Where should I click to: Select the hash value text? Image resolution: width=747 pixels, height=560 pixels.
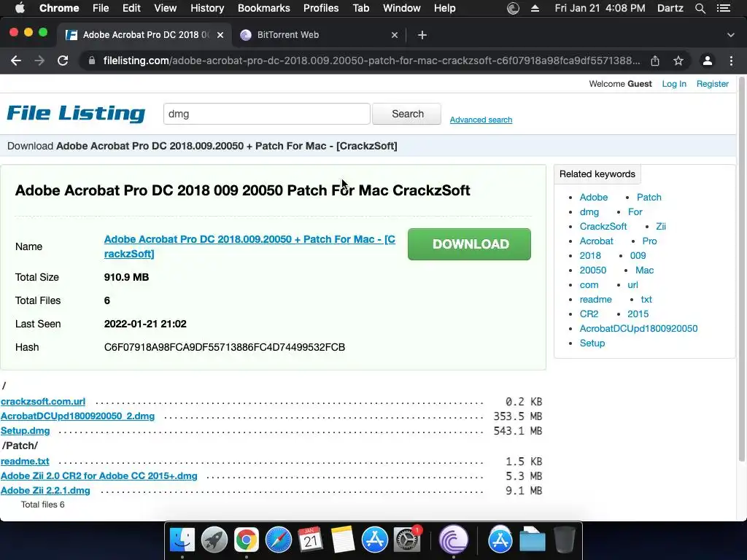[x=225, y=347]
